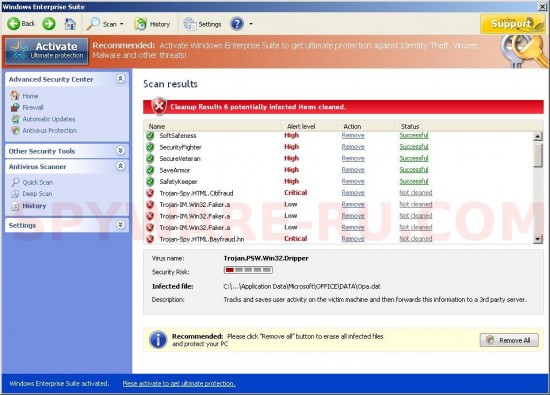Image resolution: width=550 pixels, height=395 pixels.
Task: Collapse the Advanced Security Center panel
Action: pos(120,79)
